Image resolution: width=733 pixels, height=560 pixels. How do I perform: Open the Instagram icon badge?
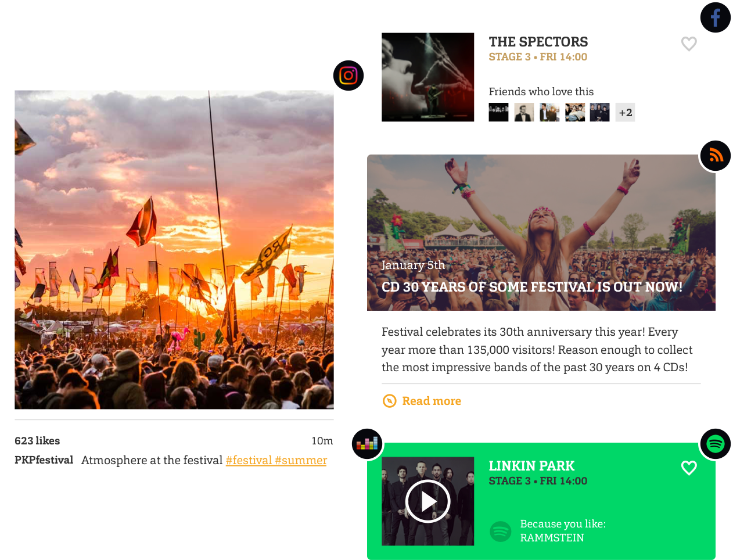(x=348, y=76)
